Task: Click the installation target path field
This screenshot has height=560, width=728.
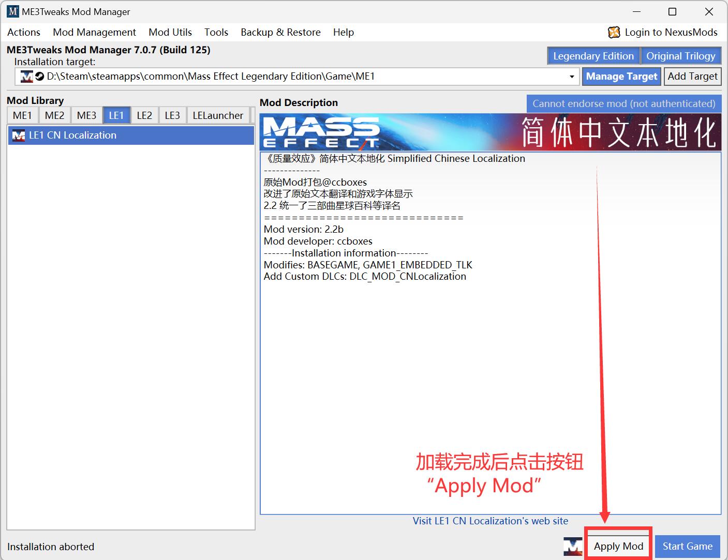Action: 296,77
